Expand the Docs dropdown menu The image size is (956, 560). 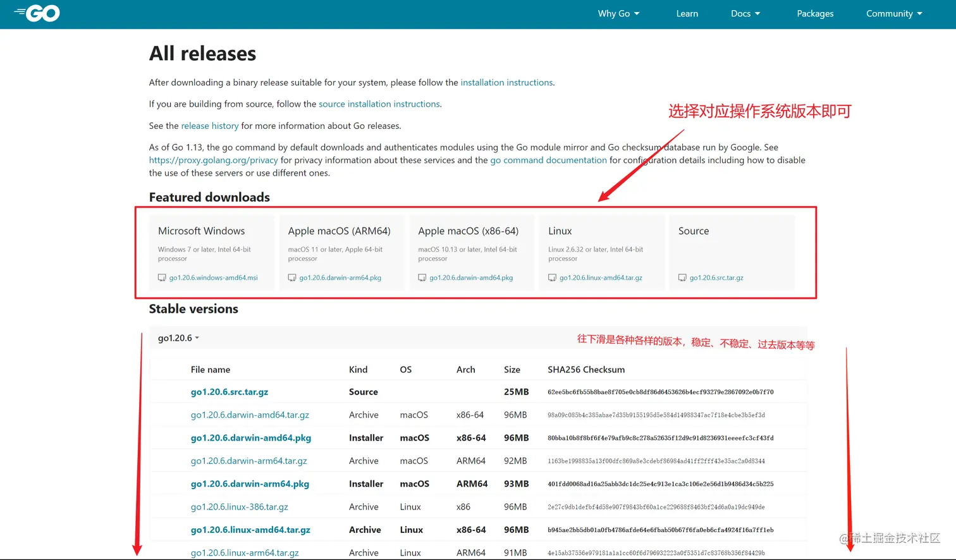coord(745,13)
